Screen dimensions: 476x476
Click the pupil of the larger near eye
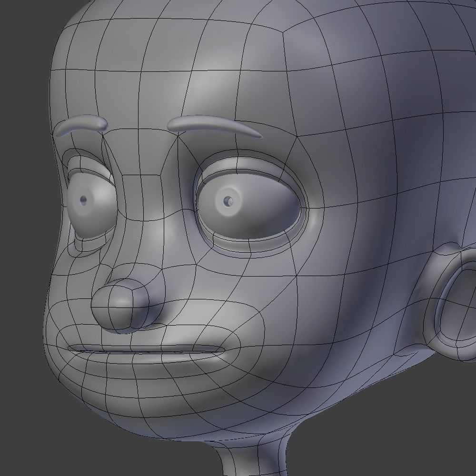pos(228,201)
